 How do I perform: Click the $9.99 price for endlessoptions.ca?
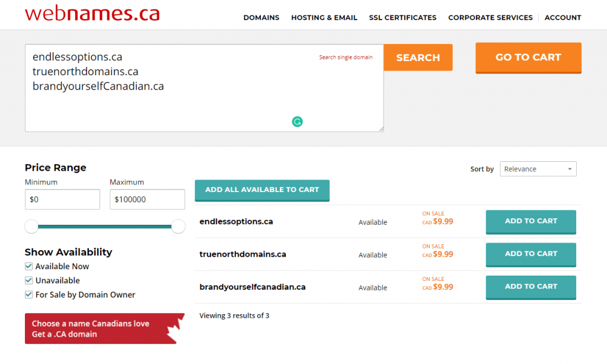point(443,222)
